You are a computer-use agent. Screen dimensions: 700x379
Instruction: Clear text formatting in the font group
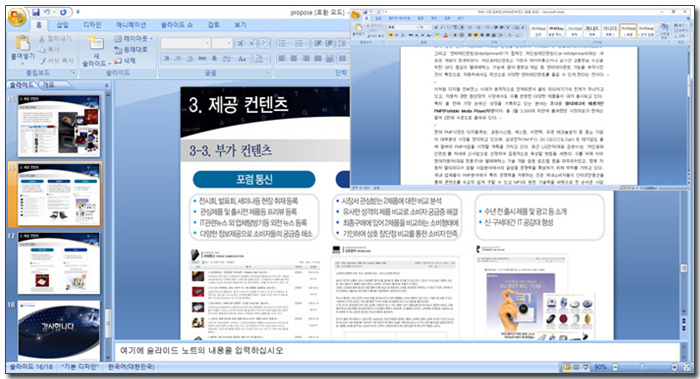point(264,43)
